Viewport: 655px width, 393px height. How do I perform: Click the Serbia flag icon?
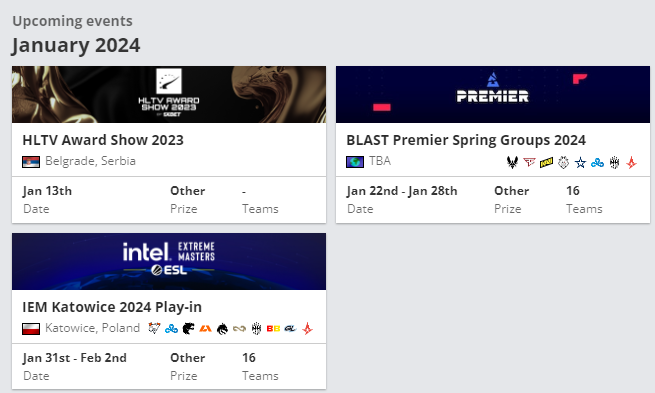pos(31,162)
